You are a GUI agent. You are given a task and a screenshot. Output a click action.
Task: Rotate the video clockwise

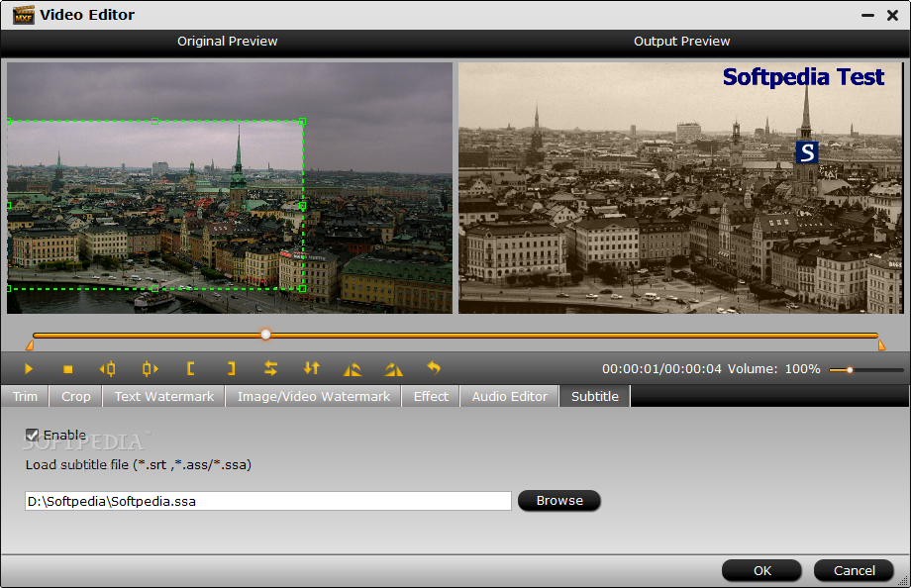pos(393,369)
